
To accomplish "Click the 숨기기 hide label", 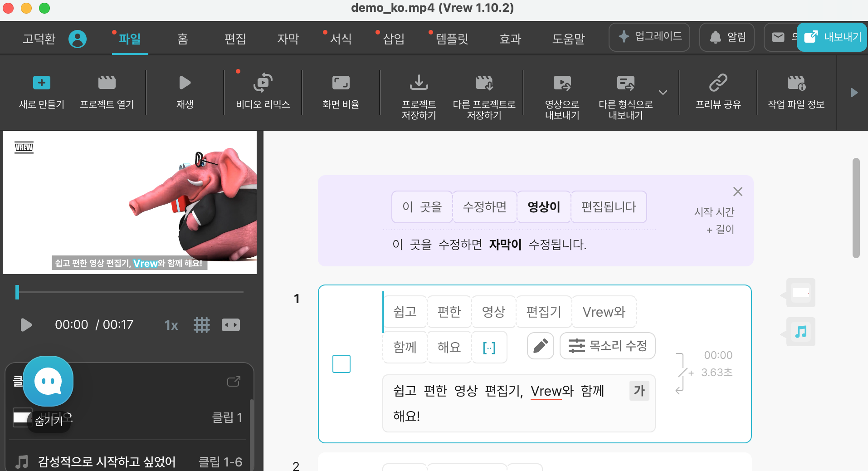I will pyautogui.click(x=49, y=421).
